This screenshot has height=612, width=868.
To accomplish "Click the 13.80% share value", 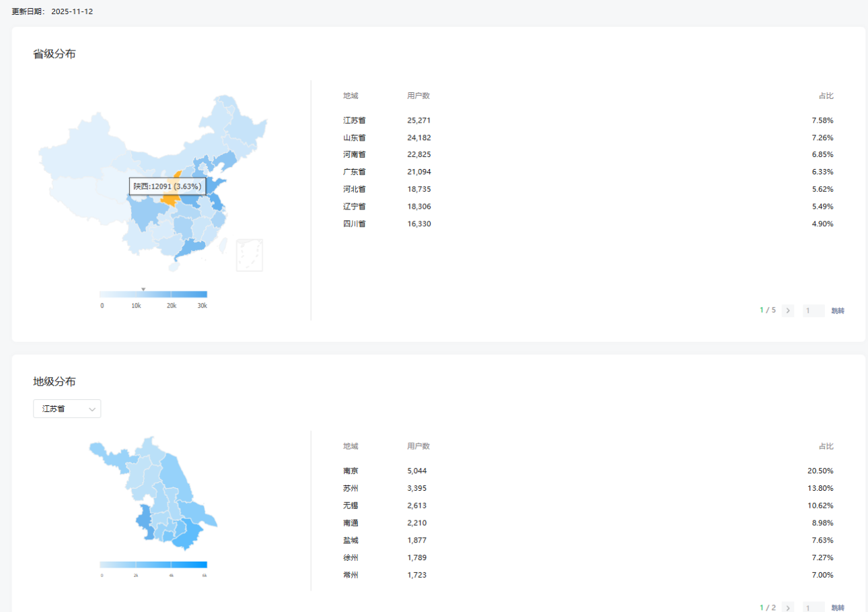I will pyautogui.click(x=821, y=488).
